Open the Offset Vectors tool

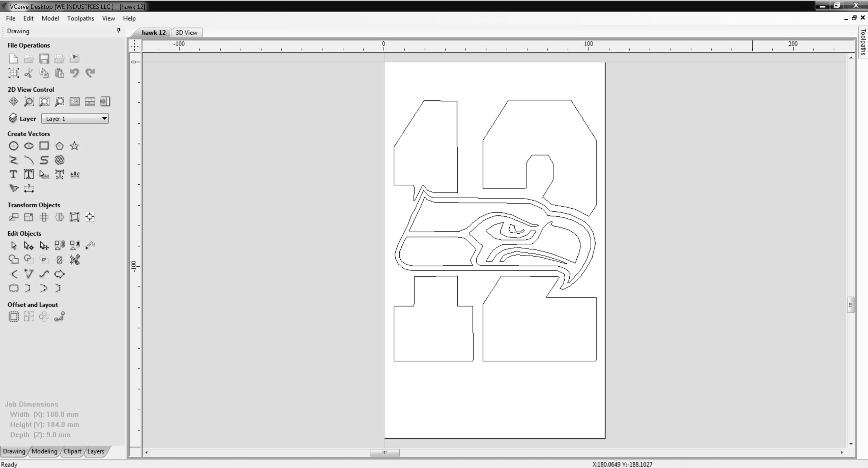pyautogui.click(x=13, y=317)
